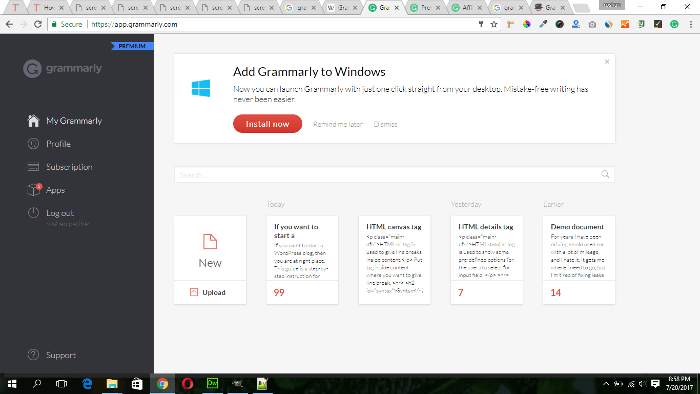Open Dreamweaver from the taskbar
The width and height of the screenshot is (700, 394).
click(x=212, y=384)
